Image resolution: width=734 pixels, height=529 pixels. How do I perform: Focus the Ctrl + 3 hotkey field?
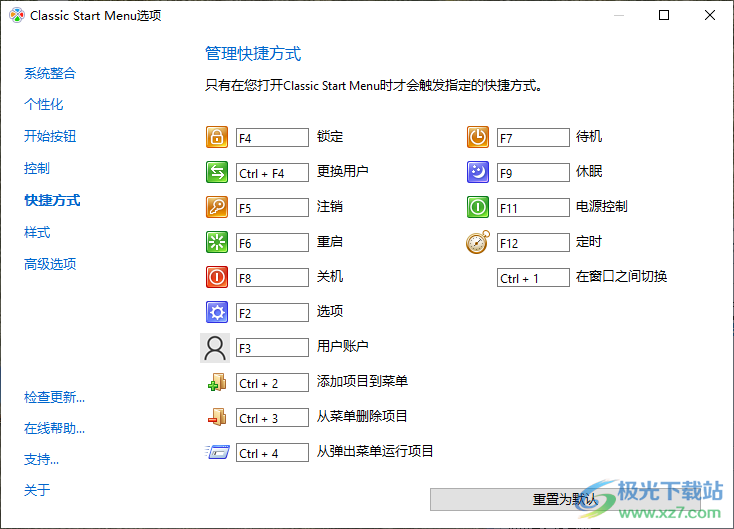pos(272,418)
